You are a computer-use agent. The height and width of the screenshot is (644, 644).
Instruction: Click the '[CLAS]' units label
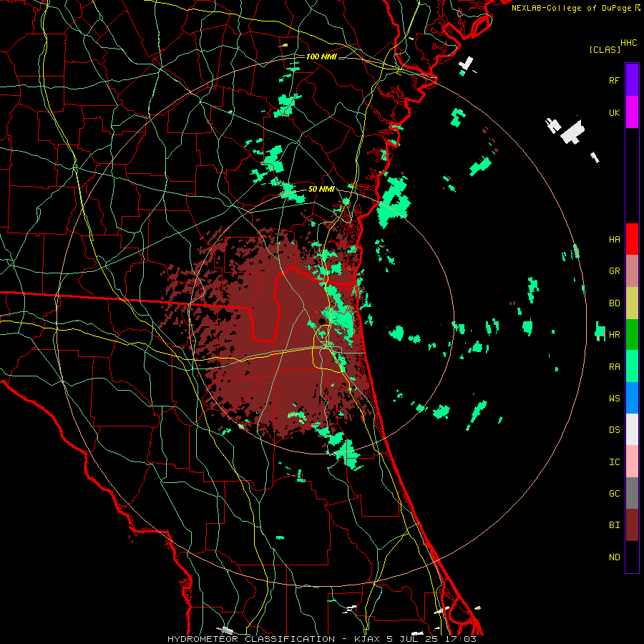click(605, 49)
